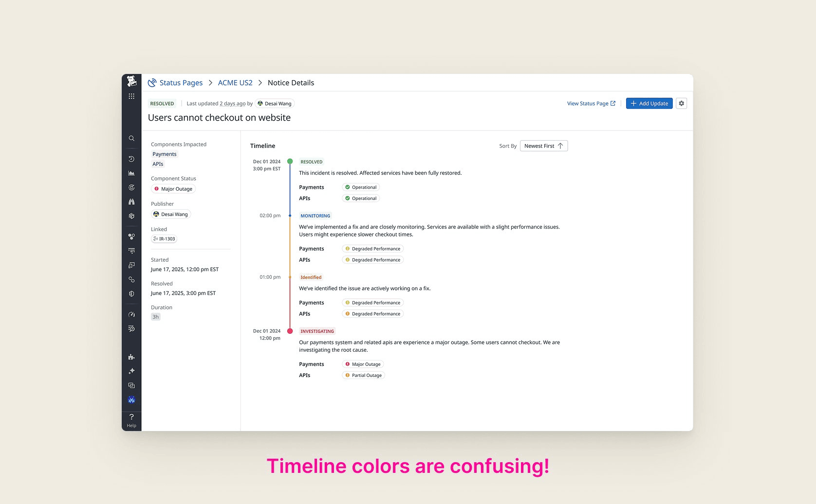Open the chain link icon in sidebar
This screenshot has width=816, height=504.
pyautogui.click(x=131, y=280)
